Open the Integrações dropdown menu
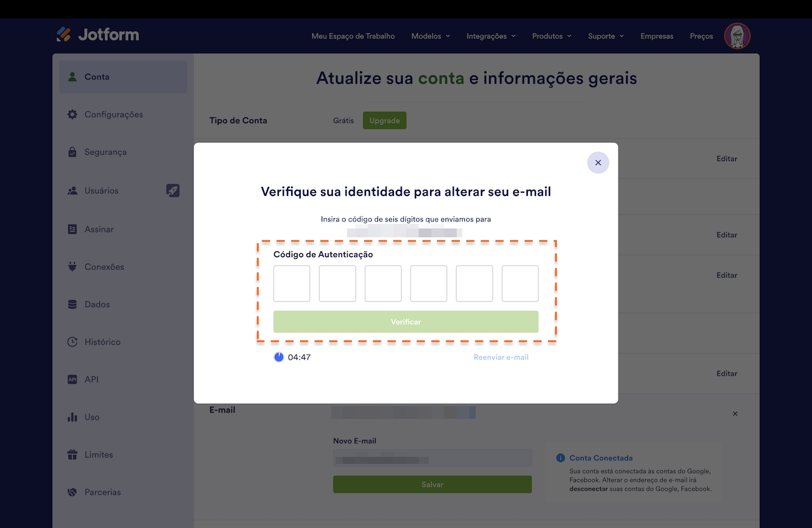 (490, 36)
